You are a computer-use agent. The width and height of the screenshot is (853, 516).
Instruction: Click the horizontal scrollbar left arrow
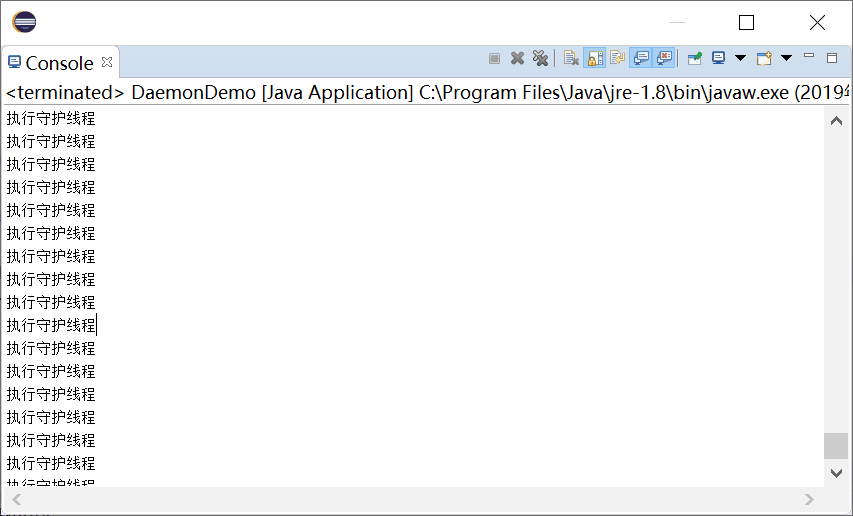click(x=17, y=499)
